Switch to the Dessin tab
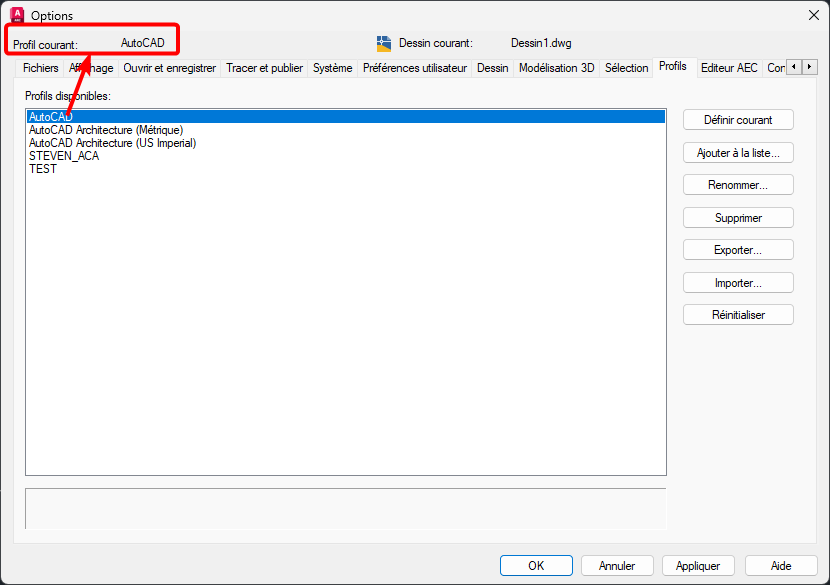The height and width of the screenshot is (585, 830). click(x=492, y=68)
